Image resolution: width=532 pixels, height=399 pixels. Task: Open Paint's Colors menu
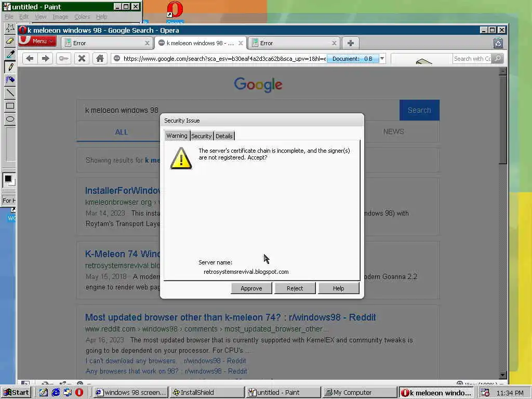click(x=82, y=17)
